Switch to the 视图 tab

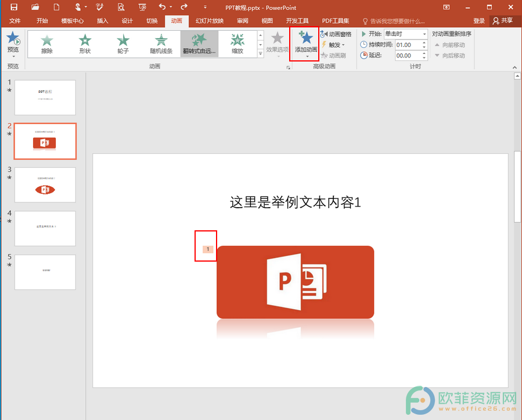point(267,21)
